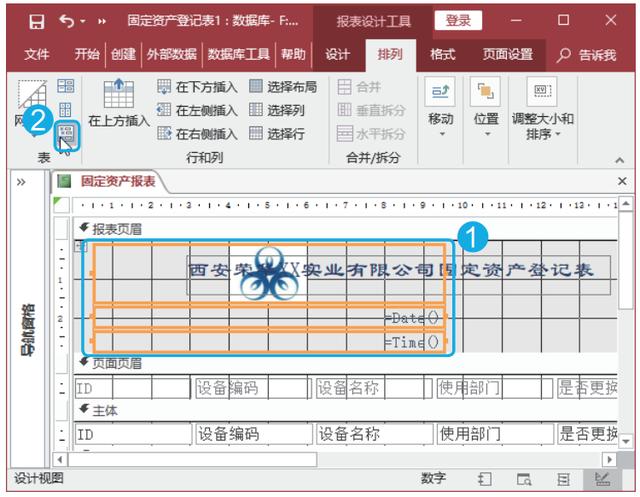
Task: Open the 位置 position dropdown
Action: point(486,107)
